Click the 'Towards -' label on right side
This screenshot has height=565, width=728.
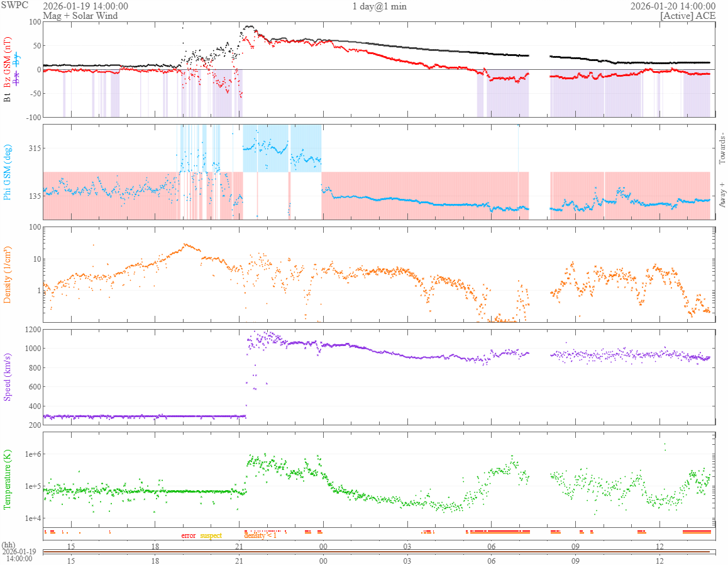point(722,148)
